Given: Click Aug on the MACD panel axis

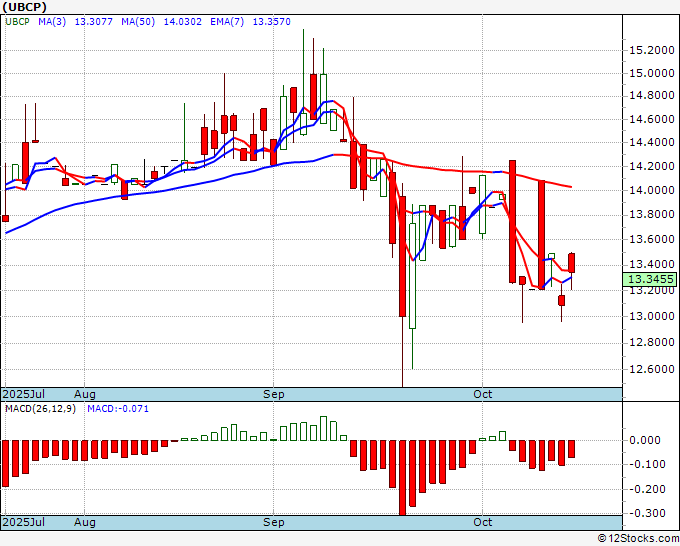Looking at the screenshot, I should (85, 522).
